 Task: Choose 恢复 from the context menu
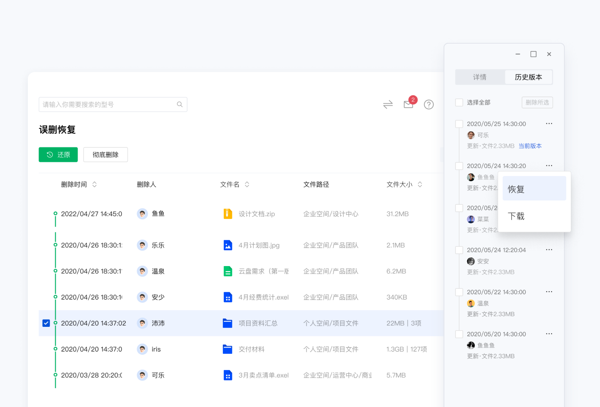(x=534, y=189)
